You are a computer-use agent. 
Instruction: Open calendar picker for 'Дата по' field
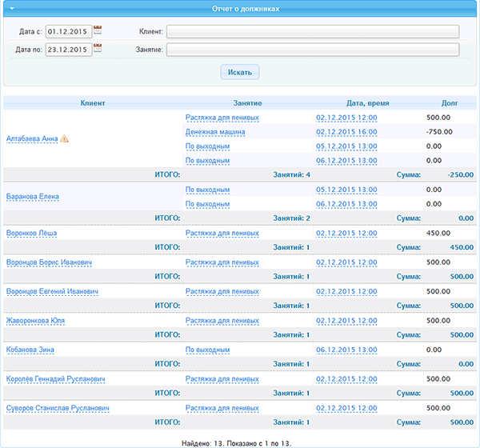pyautogui.click(x=98, y=48)
